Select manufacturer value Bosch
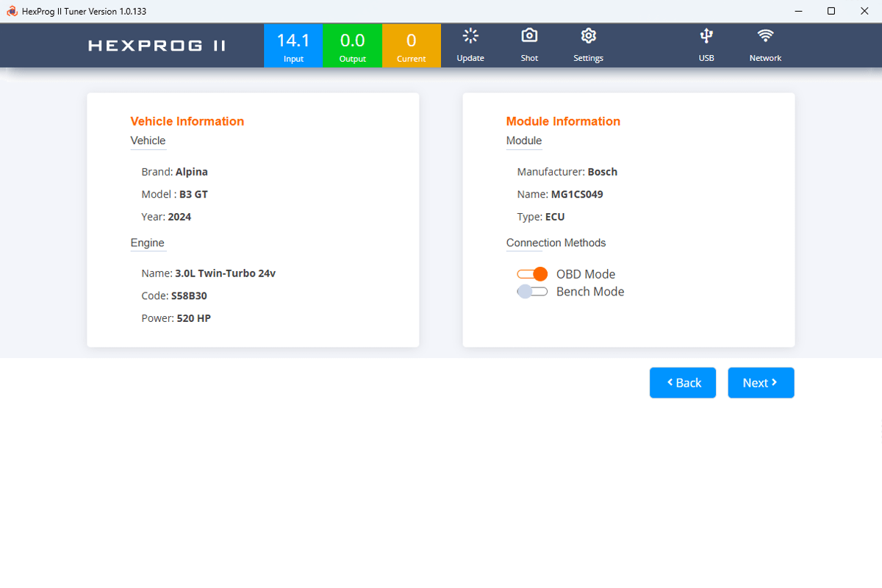882x588 pixels. point(603,172)
